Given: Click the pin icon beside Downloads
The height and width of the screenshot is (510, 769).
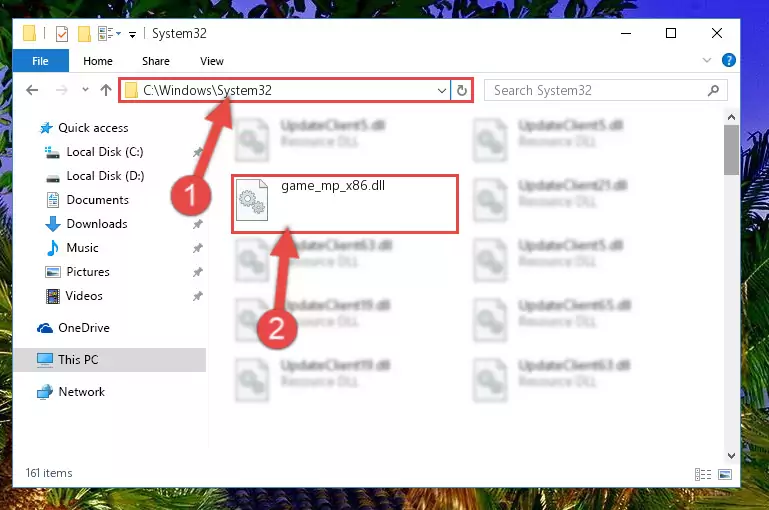Looking at the screenshot, I should (198, 224).
